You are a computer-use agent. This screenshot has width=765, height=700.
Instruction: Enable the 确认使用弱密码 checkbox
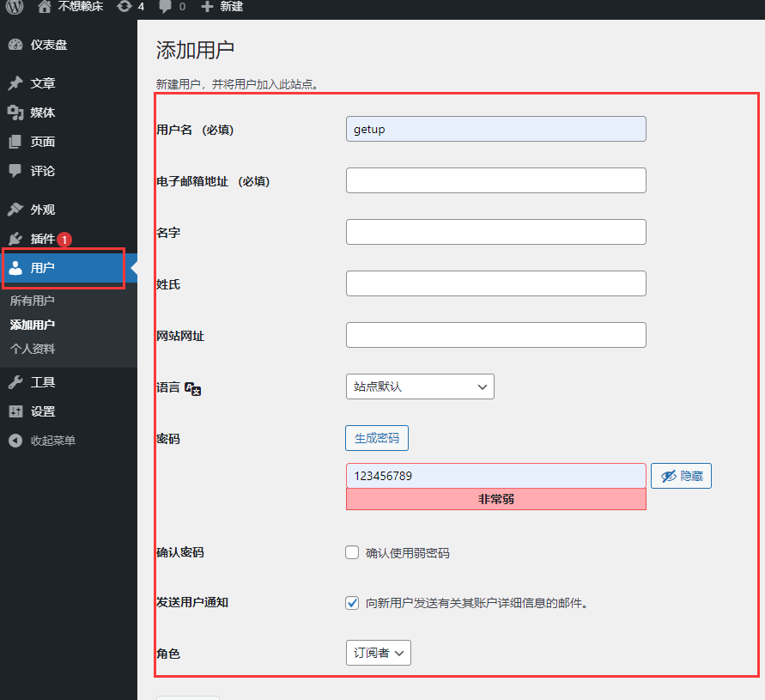click(352, 552)
